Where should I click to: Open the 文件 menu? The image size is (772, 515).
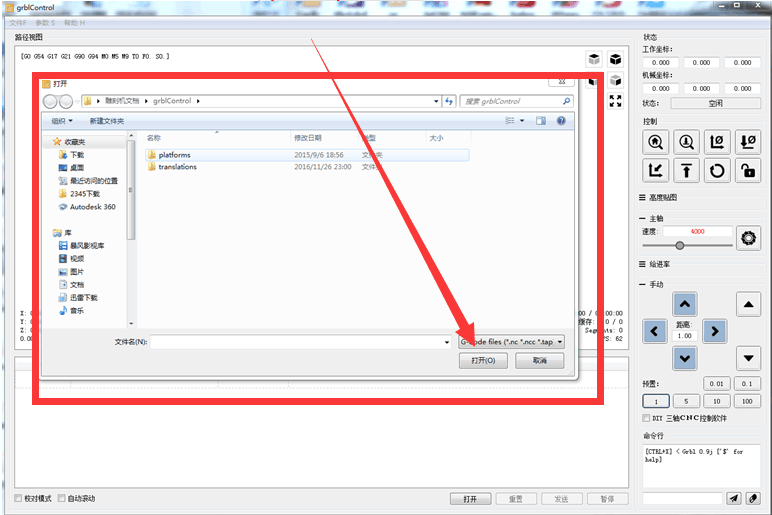18,22
